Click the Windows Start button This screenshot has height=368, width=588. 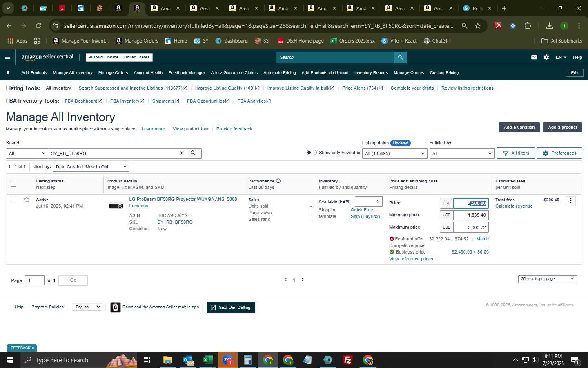pyautogui.click(x=10, y=360)
